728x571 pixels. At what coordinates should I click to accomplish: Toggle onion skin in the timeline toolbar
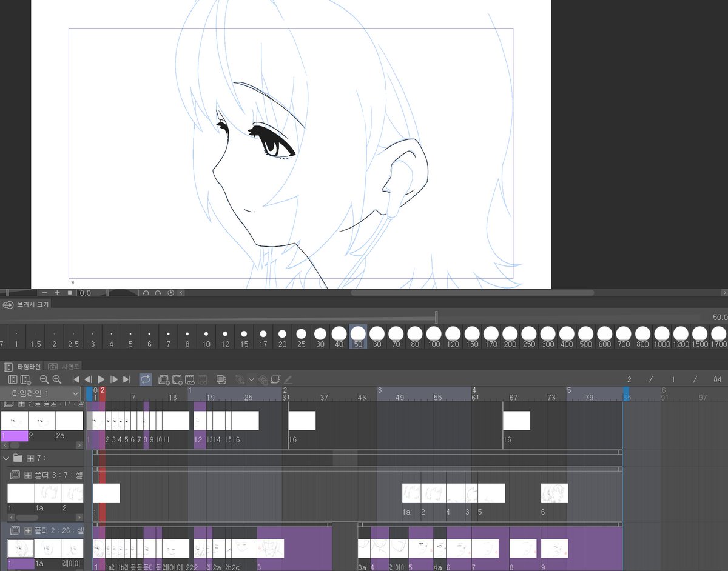[221, 379]
